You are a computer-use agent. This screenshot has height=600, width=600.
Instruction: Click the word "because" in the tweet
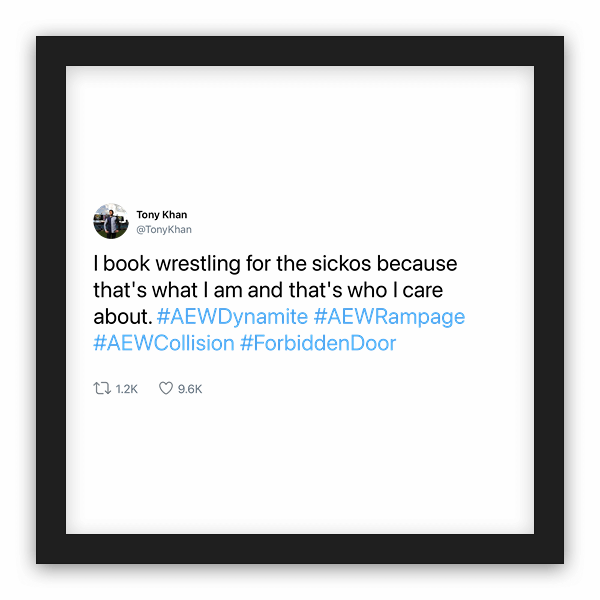pyautogui.click(x=417, y=264)
